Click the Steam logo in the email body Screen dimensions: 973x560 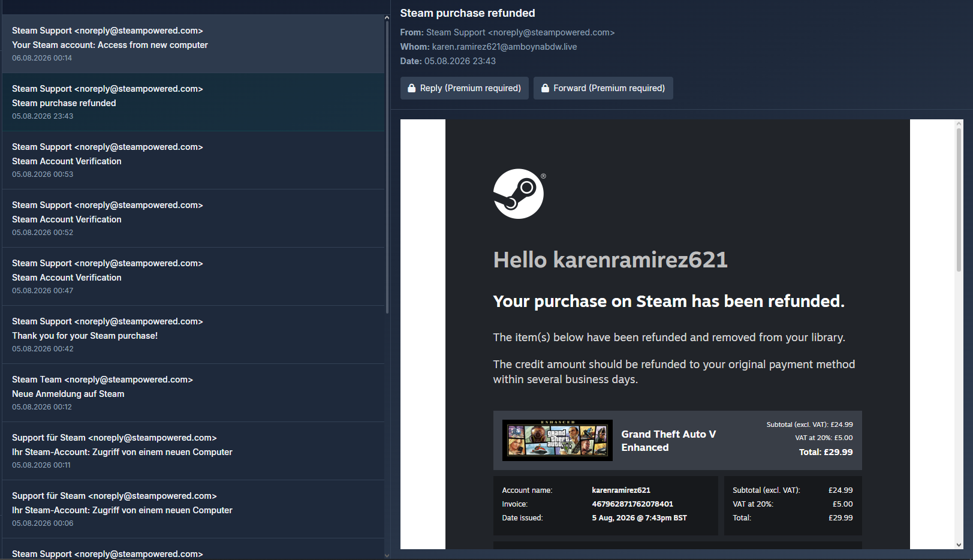pyautogui.click(x=519, y=194)
